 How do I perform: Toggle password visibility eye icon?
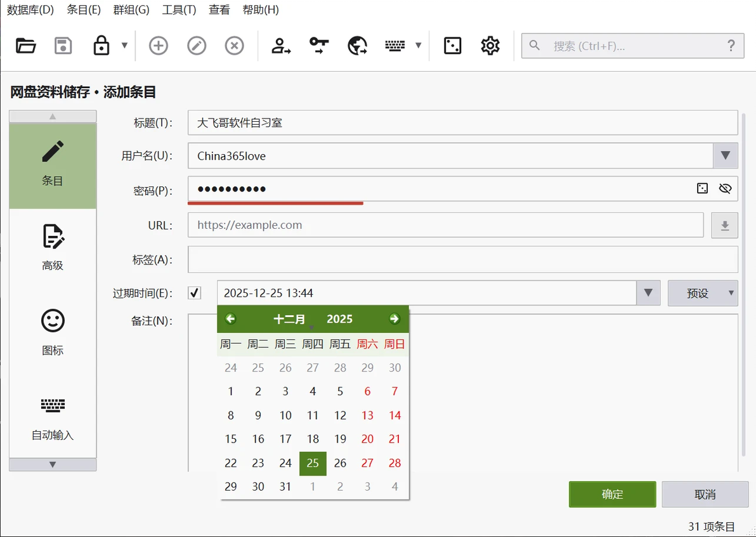(x=725, y=188)
